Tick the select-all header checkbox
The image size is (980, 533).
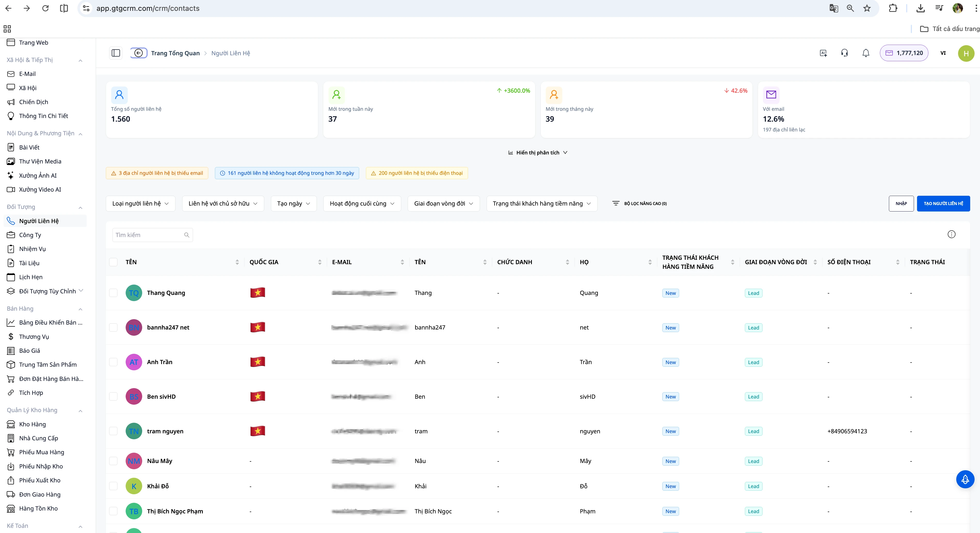(x=113, y=262)
